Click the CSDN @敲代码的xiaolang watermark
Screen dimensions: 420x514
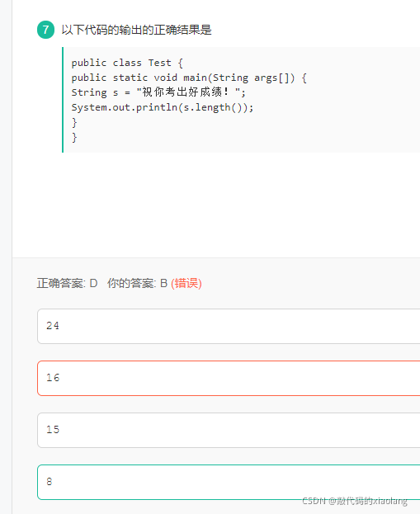point(355,501)
